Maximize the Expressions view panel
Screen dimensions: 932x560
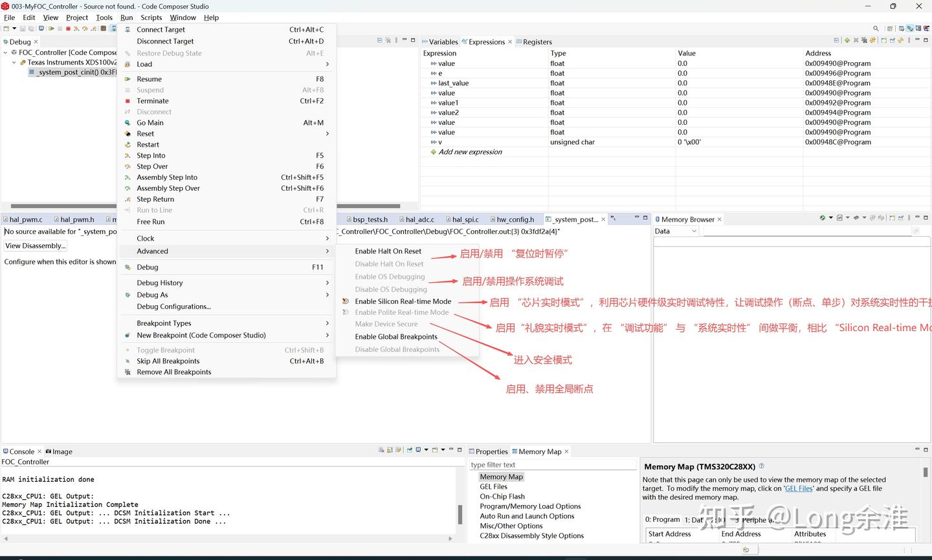click(x=926, y=41)
